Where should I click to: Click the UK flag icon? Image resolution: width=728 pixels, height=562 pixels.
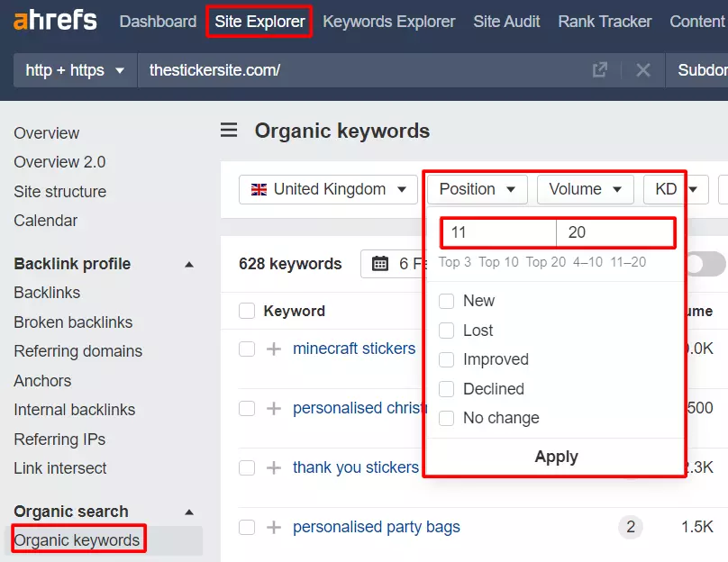tap(259, 189)
